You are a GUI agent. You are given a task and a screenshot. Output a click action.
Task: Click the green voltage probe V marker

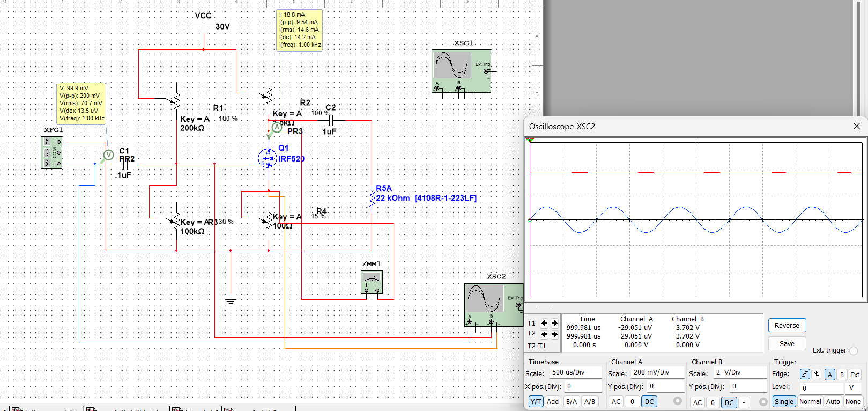click(x=108, y=155)
